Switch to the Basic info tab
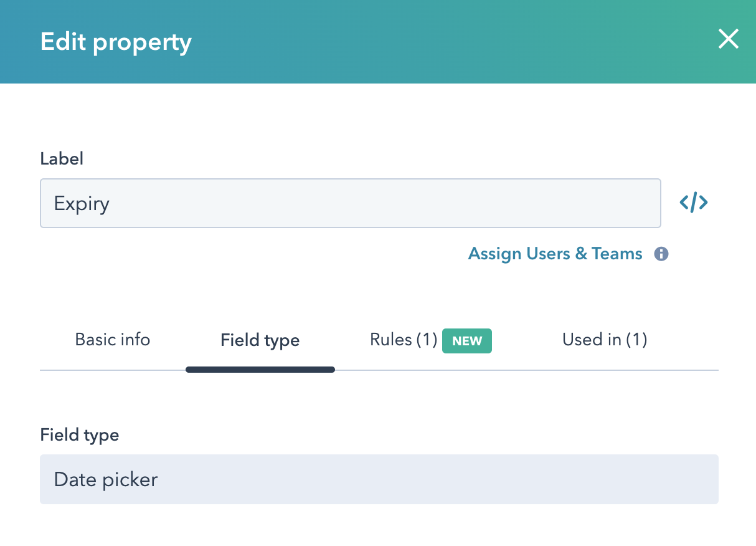 coord(112,340)
